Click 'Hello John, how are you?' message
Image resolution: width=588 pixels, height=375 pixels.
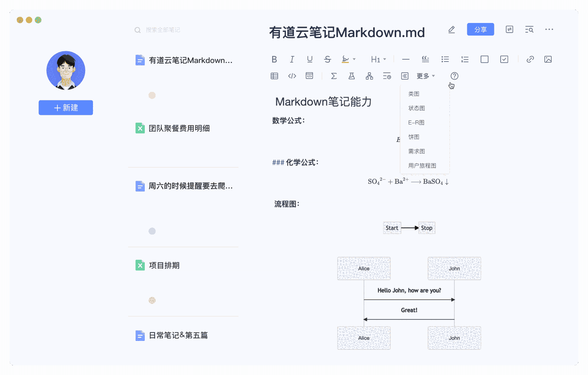coord(409,291)
